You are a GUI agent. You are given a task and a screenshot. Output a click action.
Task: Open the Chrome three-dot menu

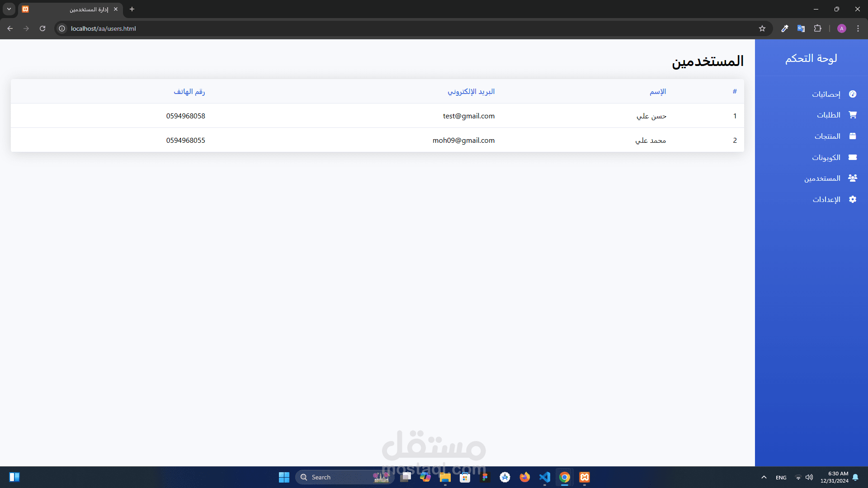coord(858,28)
